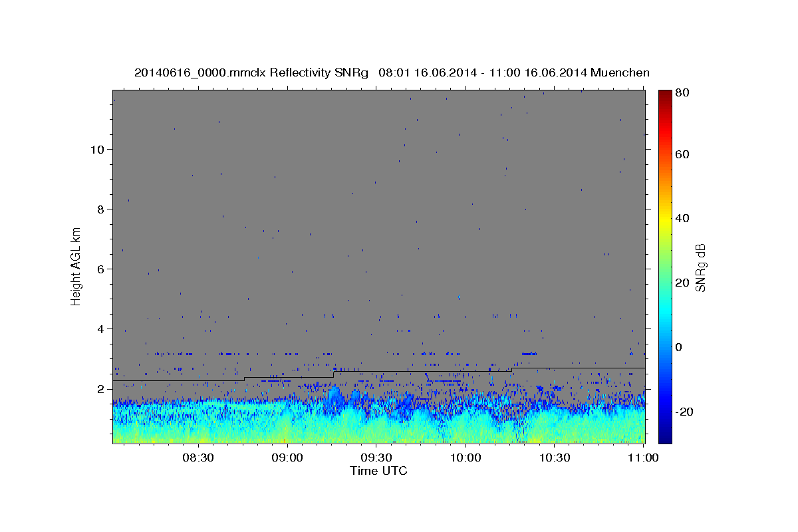Click the colorbar value 40
This screenshot has width=798, height=532.
[x=682, y=219]
